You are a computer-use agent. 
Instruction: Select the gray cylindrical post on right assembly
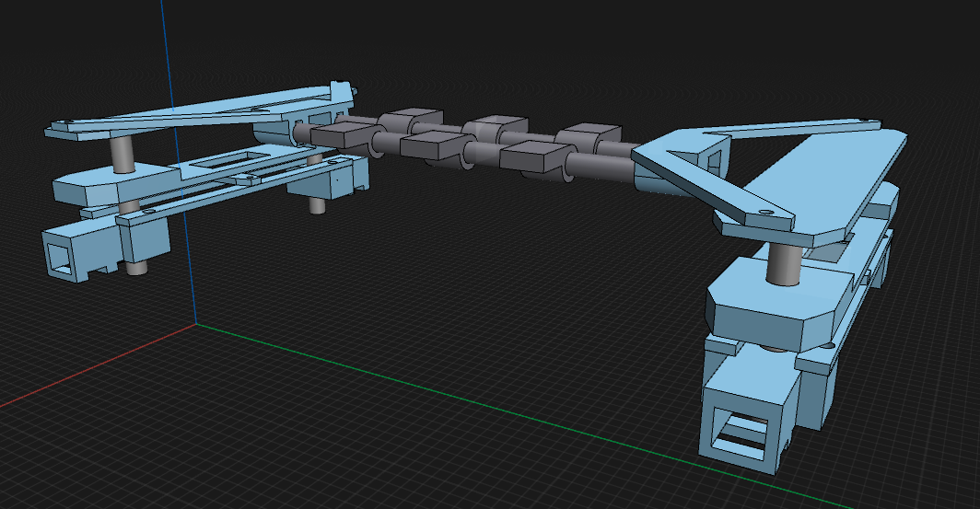[x=786, y=265]
